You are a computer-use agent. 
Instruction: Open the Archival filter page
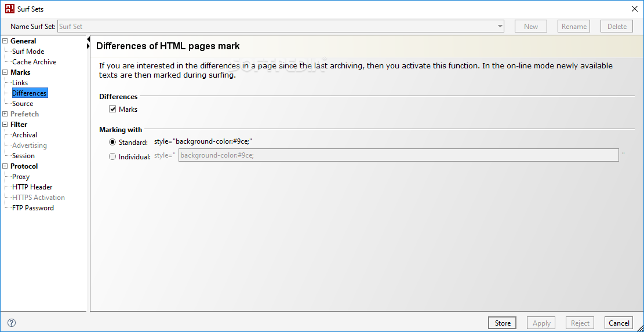coord(25,135)
